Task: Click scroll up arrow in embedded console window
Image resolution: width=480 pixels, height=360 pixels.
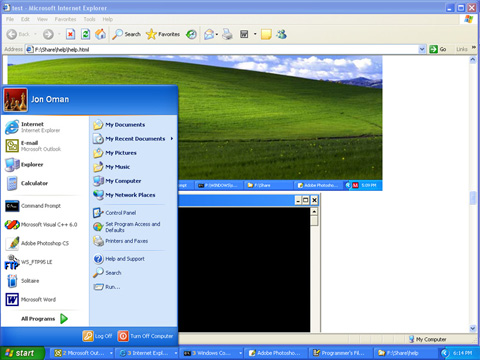Action: pyautogui.click(x=314, y=212)
